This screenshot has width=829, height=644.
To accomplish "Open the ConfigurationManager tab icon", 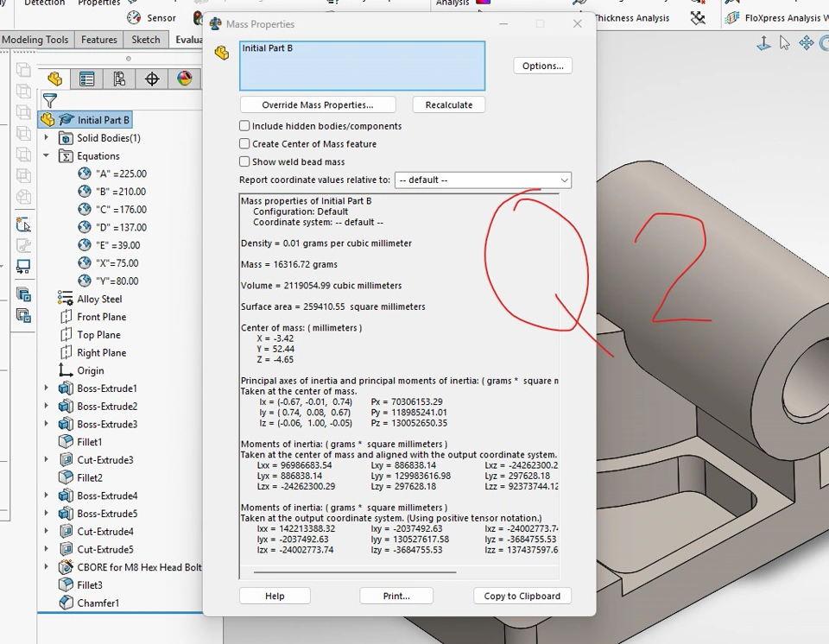I will tap(119, 79).
